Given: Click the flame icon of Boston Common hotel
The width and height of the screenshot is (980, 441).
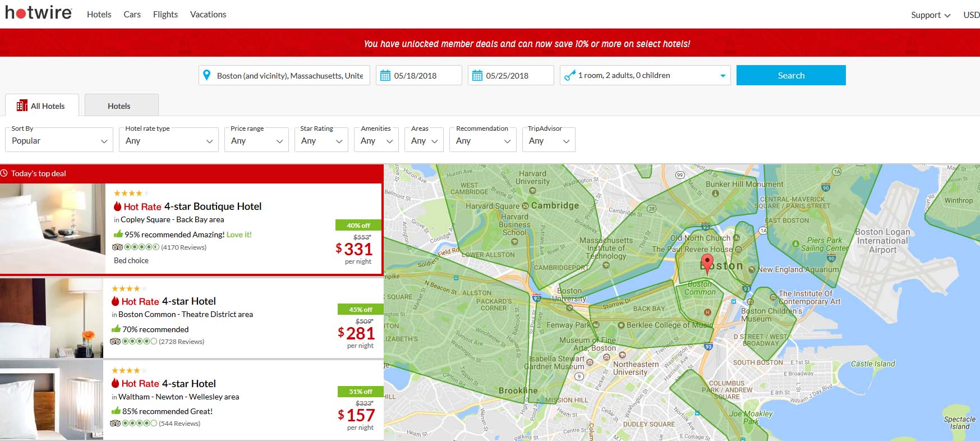Looking at the screenshot, I should [115, 301].
